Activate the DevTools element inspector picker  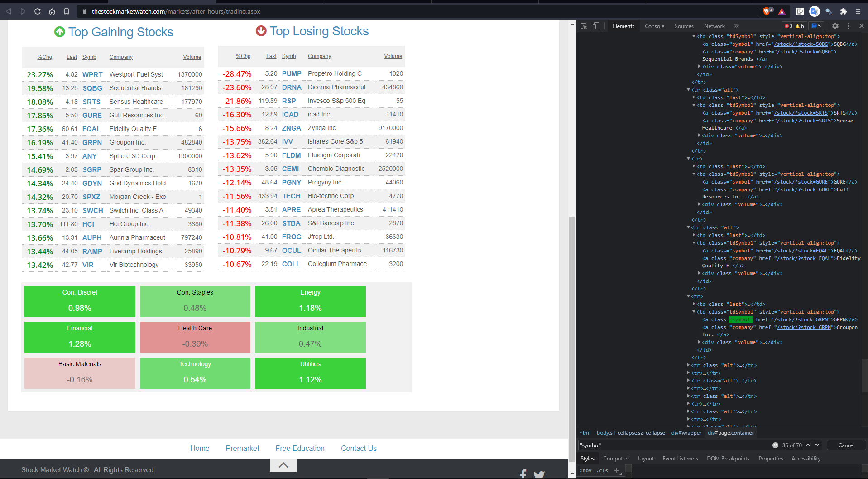pos(584,26)
